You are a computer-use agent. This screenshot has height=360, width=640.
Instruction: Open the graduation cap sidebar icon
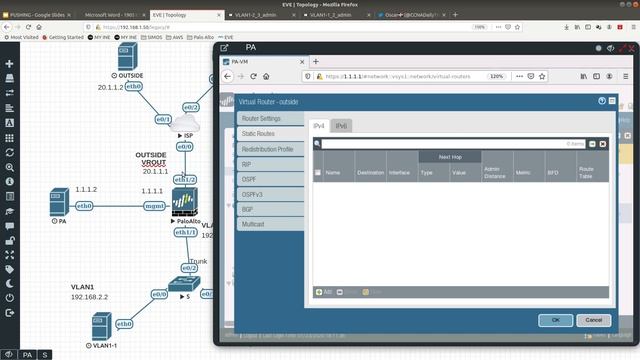(x=9, y=211)
